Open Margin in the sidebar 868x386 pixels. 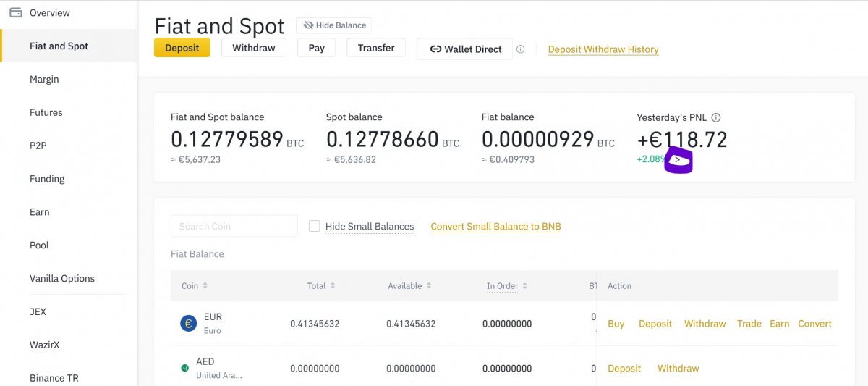44,79
